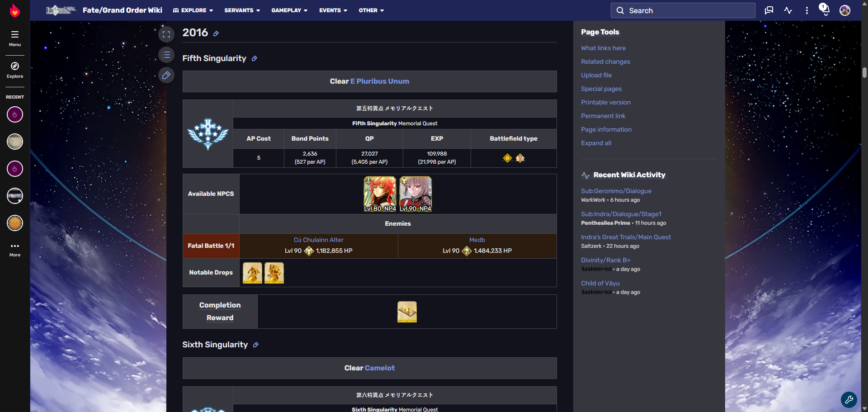Open Page information link
Viewport: 868px width, 412px height.
pyautogui.click(x=606, y=129)
